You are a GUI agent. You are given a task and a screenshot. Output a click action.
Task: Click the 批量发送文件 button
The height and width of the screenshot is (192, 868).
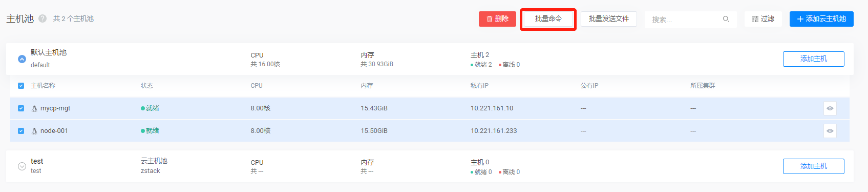pyautogui.click(x=609, y=19)
